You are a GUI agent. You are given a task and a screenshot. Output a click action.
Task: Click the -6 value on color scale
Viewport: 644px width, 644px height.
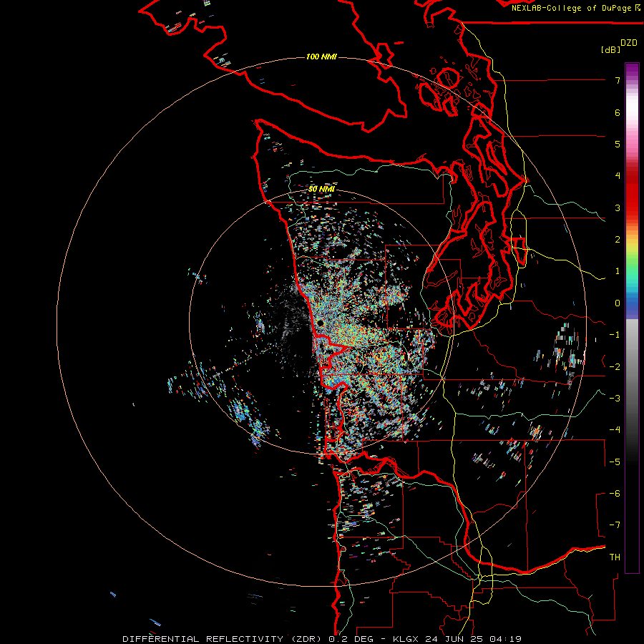pyautogui.click(x=615, y=493)
